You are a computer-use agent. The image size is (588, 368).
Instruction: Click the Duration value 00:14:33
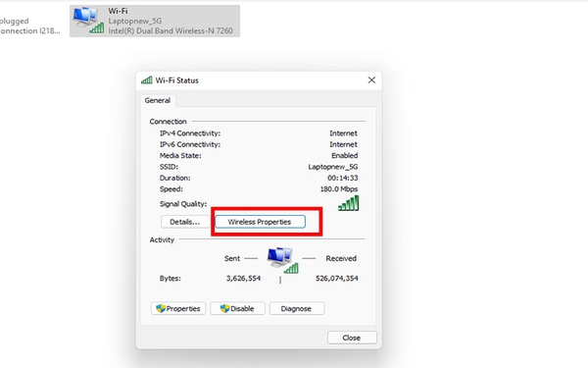pyautogui.click(x=342, y=178)
